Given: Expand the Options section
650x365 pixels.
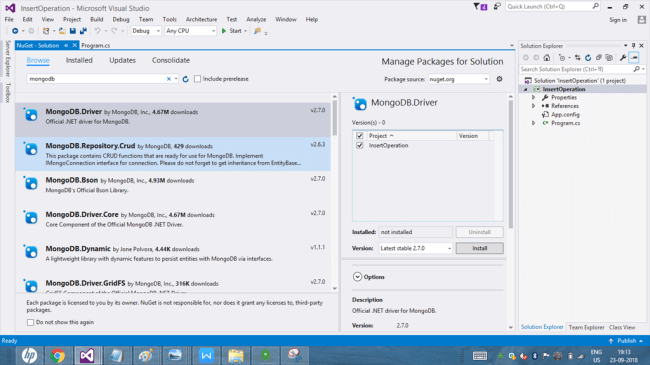Looking at the screenshot, I should [x=357, y=277].
